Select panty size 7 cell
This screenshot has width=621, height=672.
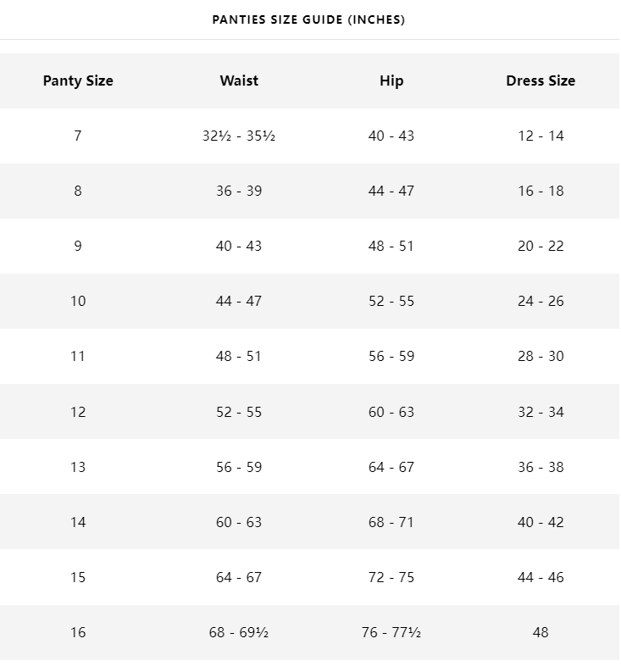coord(78,136)
